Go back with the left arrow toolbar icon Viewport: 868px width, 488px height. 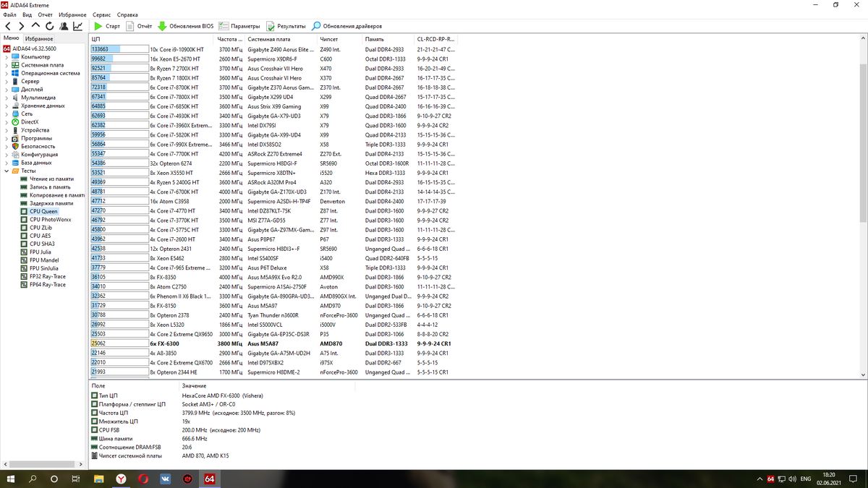[9, 26]
